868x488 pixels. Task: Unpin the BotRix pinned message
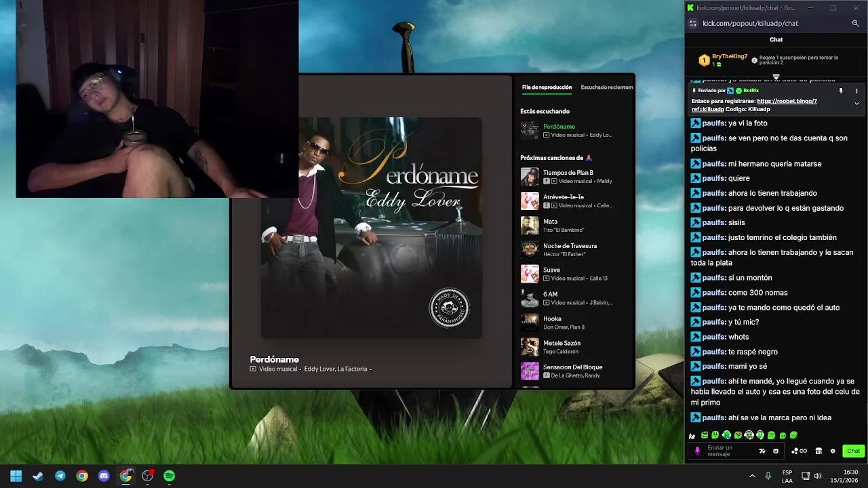(841, 90)
